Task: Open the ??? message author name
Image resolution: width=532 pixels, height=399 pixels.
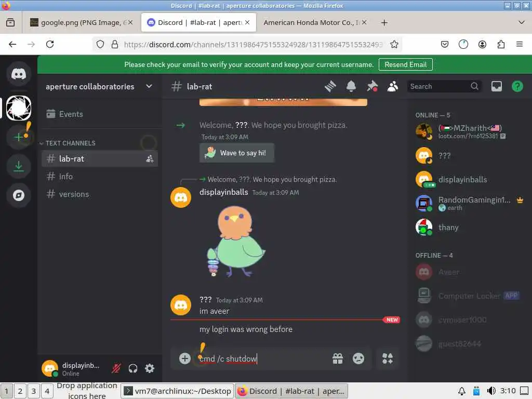Action: coord(205,300)
